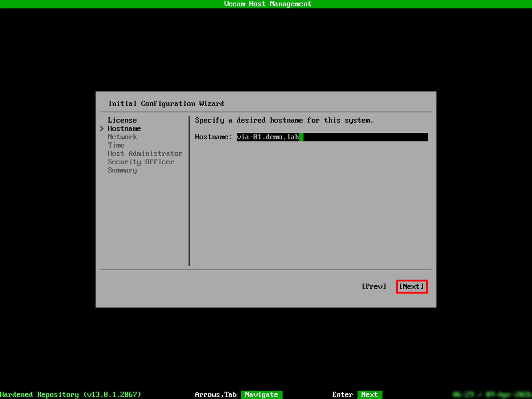Click the Veeam Host Management title bar
The width and height of the screenshot is (532, 399).
(266, 4)
